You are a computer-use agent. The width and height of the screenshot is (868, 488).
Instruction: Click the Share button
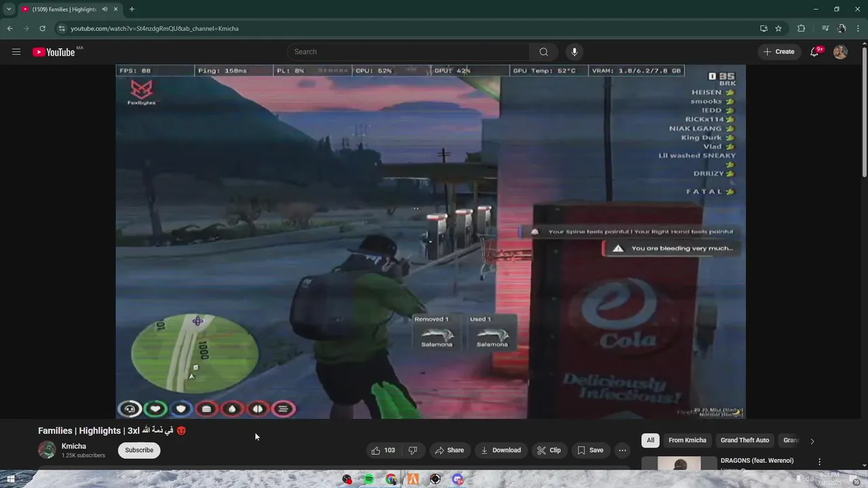pos(450,450)
